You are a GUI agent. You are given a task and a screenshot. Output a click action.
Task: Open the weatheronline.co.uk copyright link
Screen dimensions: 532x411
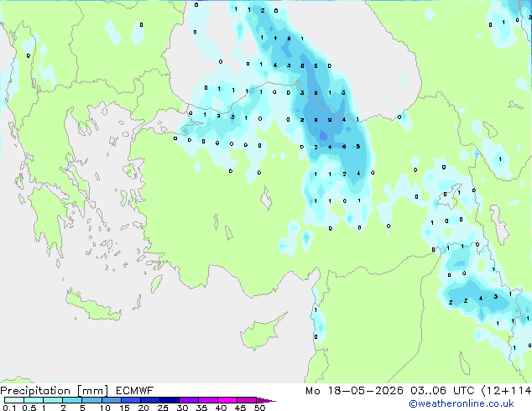(462, 403)
